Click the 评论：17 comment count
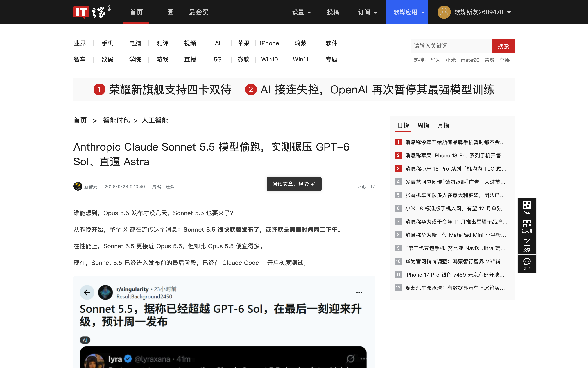Viewport: 588px width, 368px height. (366, 187)
